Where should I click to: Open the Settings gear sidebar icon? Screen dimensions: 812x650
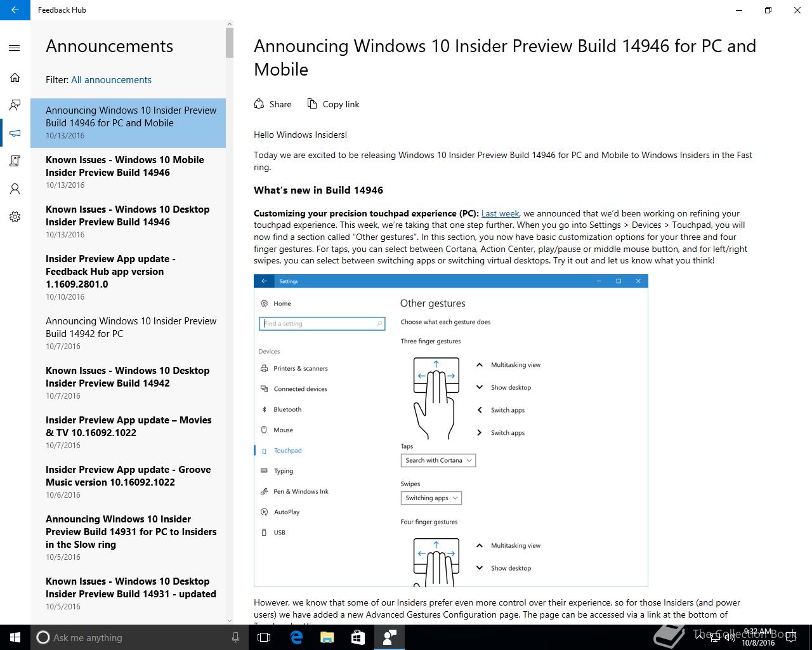(15, 217)
